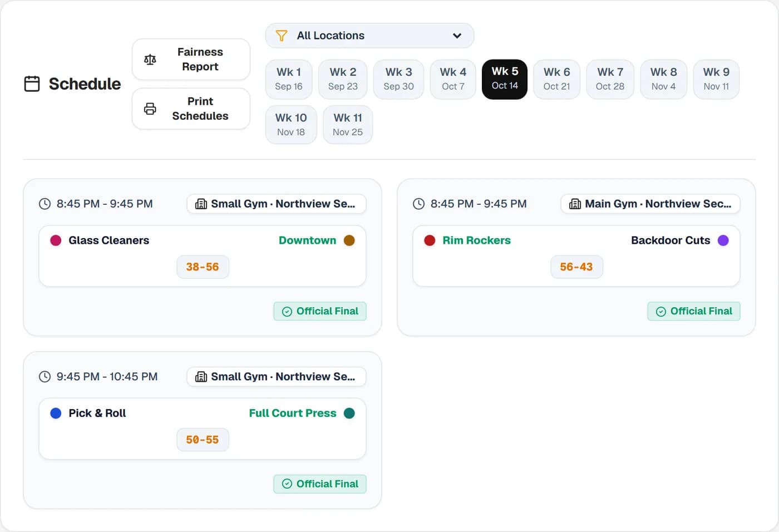The height and width of the screenshot is (532, 779).
Task: Click building icon beside Main Gym location
Action: click(575, 204)
